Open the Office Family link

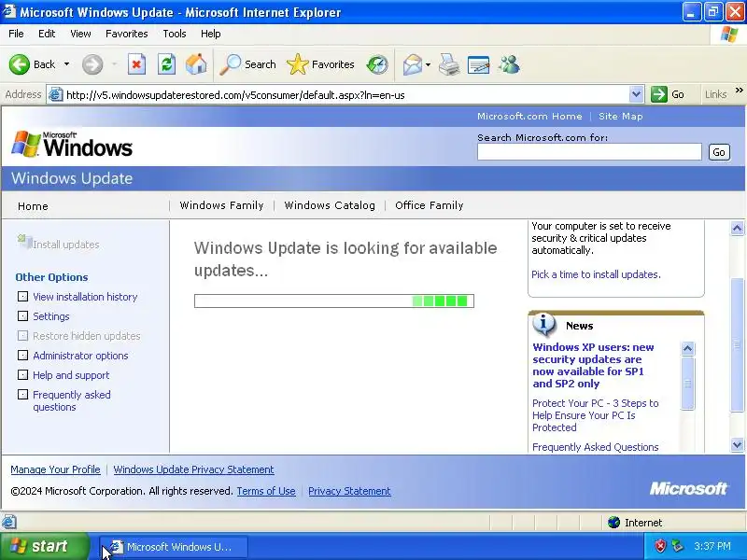430,205
